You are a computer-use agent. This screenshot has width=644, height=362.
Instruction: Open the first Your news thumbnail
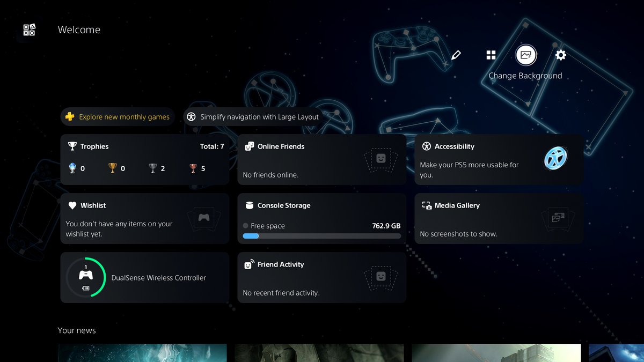coord(142,353)
